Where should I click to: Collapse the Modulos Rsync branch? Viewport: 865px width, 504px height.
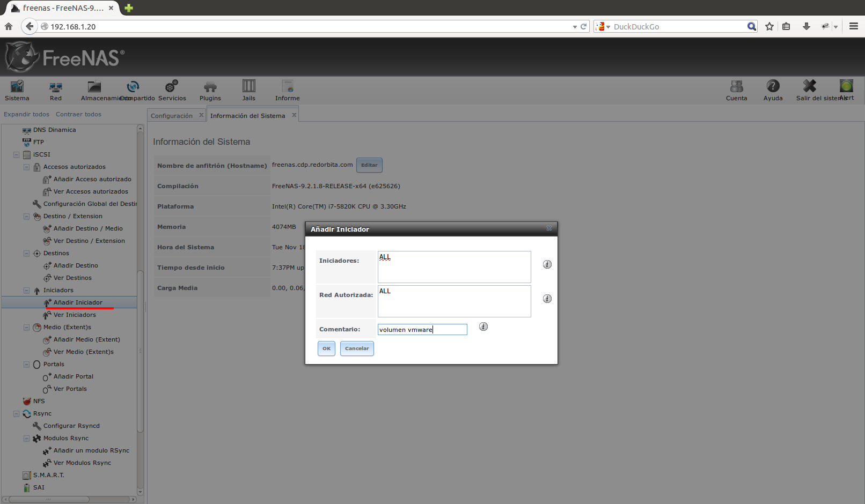26,438
